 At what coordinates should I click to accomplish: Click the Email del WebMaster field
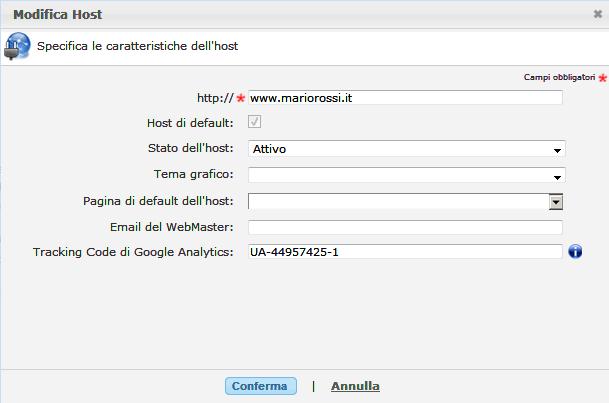coord(405,227)
